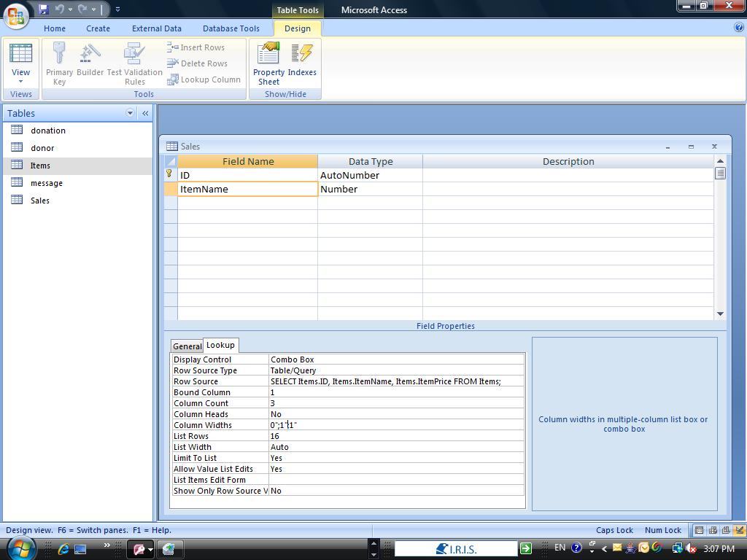This screenshot has width=747, height=560.
Task: Click Row Source Type Table/Query value
Action: click(396, 370)
